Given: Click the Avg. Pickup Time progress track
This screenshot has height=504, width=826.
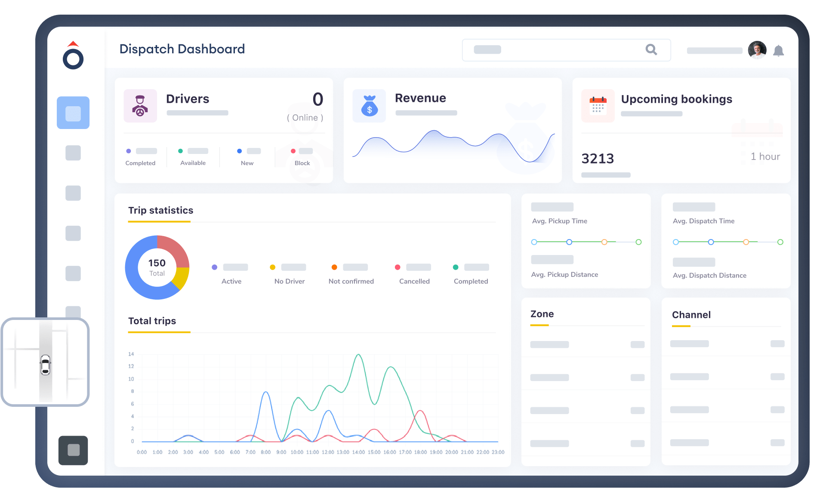Looking at the screenshot, I should click(586, 242).
